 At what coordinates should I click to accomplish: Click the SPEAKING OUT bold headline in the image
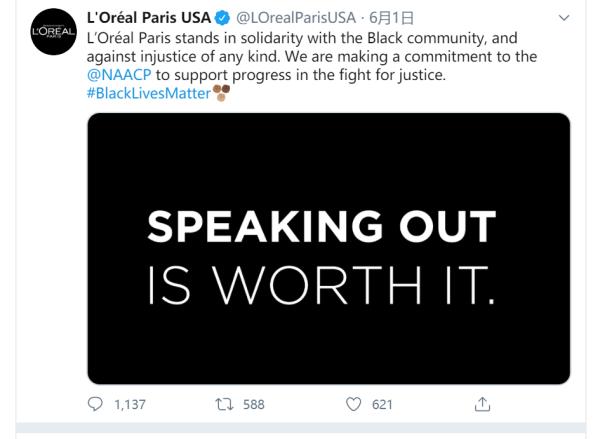[321, 227]
